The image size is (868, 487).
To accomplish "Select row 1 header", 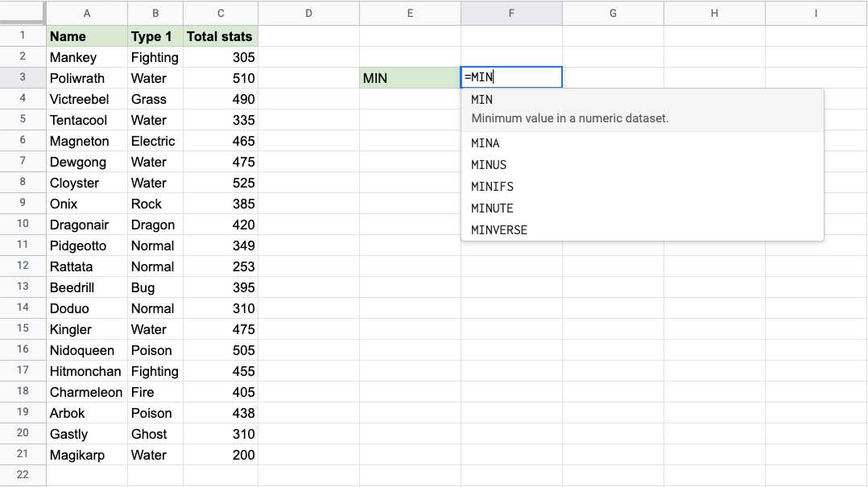I will click(x=23, y=35).
